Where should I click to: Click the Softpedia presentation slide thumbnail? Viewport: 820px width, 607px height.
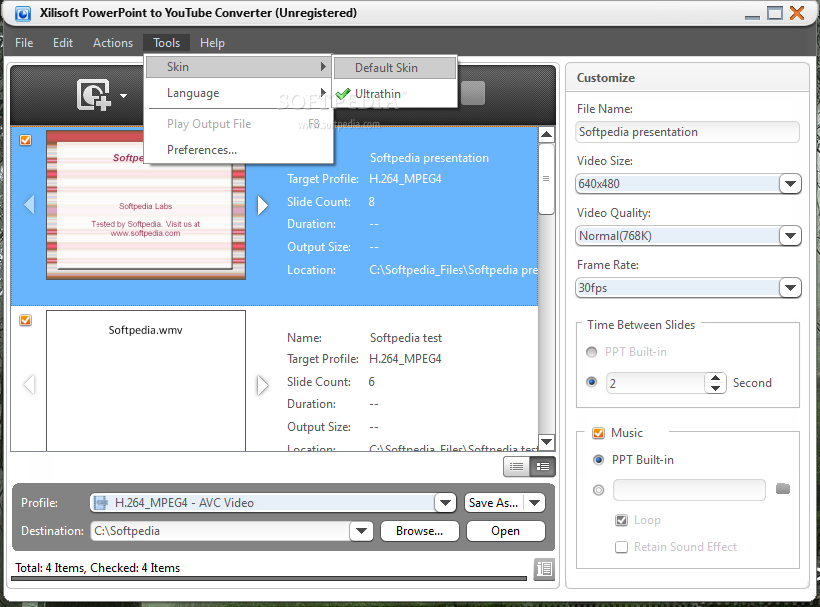click(x=146, y=205)
